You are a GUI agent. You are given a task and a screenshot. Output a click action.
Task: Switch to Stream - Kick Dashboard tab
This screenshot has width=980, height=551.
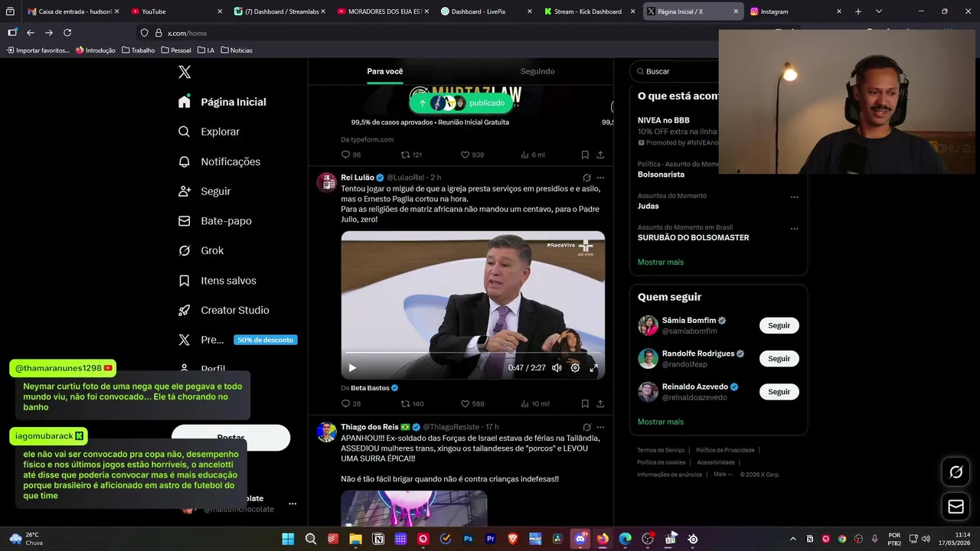pos(588,11)
